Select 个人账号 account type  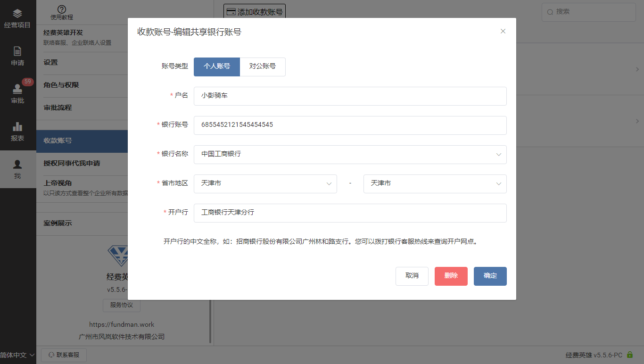pyautogui.click(x=217, y=66)
